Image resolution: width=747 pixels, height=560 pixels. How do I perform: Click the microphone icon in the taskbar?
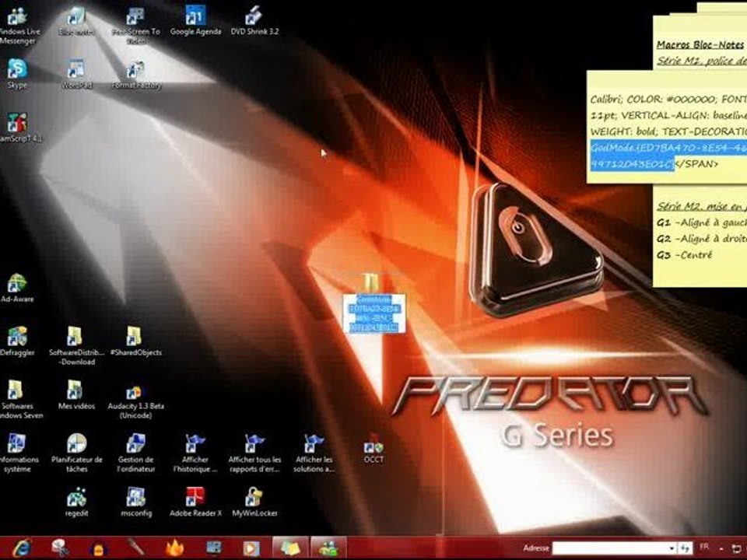pos(135,548)
